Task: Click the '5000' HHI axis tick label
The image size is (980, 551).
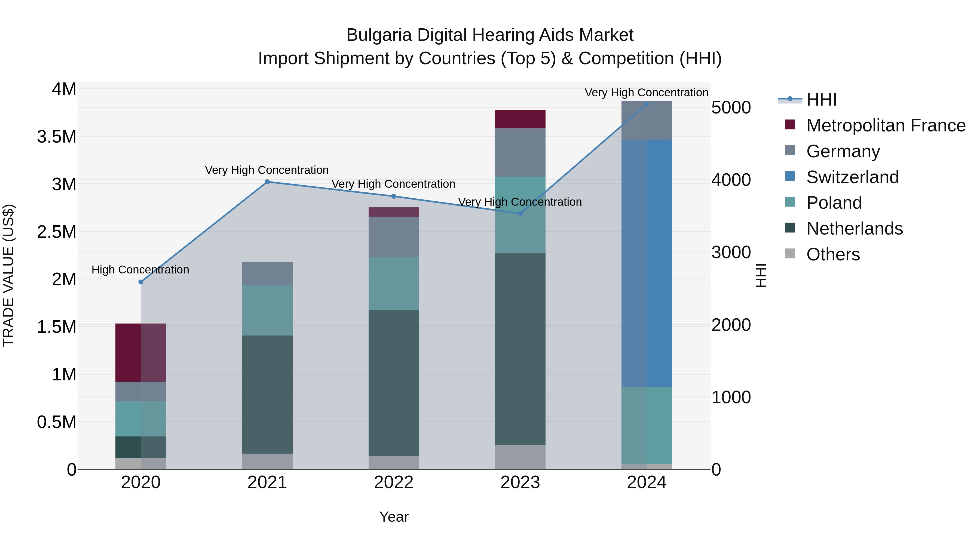Action: pyautogui.click(x=731, y=107)
